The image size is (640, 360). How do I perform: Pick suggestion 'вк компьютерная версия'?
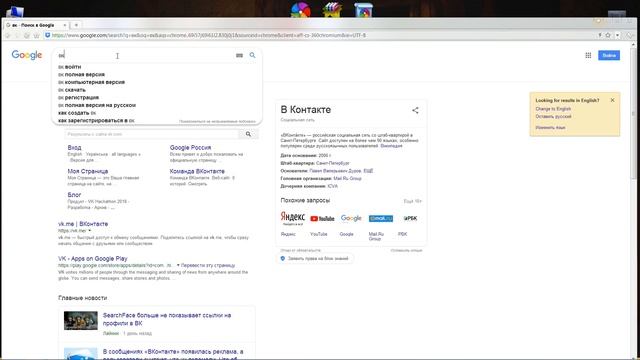pyautogui.click(x=91, y=82)
